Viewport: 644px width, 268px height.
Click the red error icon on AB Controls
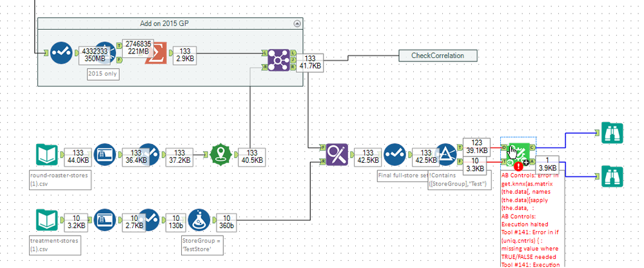tap(518, 165)
